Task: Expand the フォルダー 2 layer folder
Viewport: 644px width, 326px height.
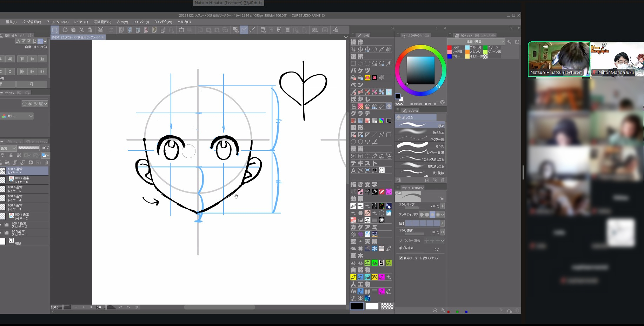Action: point(1,225)
